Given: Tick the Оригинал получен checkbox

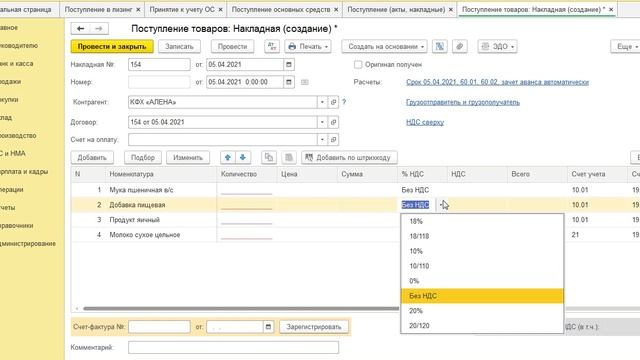Looking at the screenshot, I should tap(358, 64).
